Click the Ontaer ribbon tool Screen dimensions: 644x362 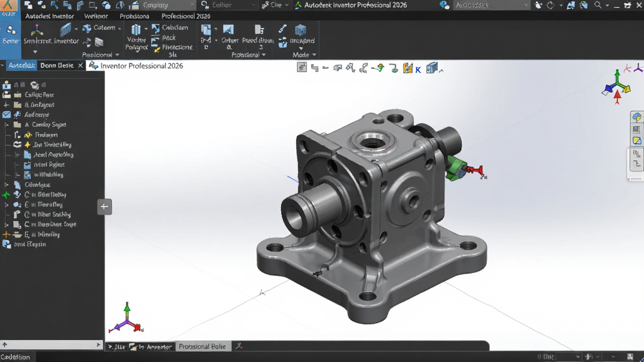point(229,34)
